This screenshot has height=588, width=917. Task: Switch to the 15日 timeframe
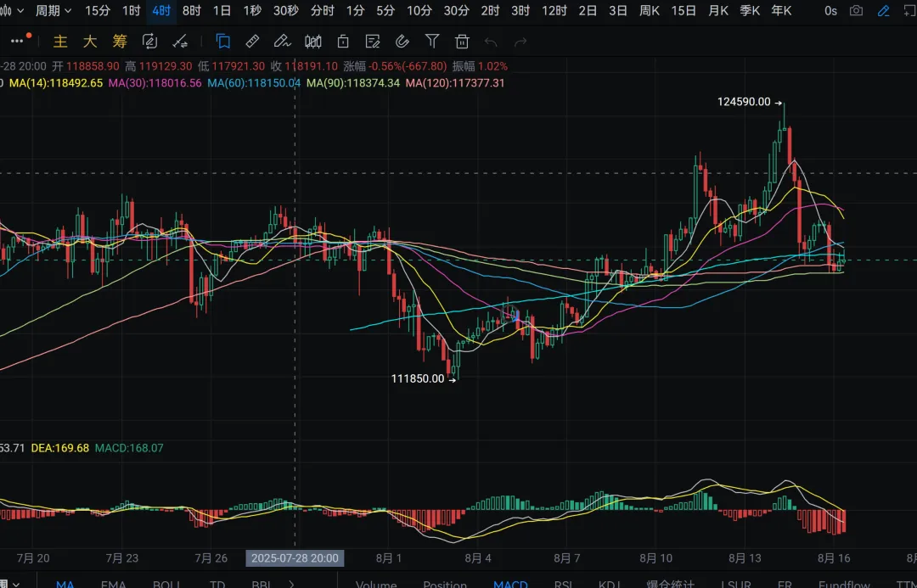tap(684, 10)
